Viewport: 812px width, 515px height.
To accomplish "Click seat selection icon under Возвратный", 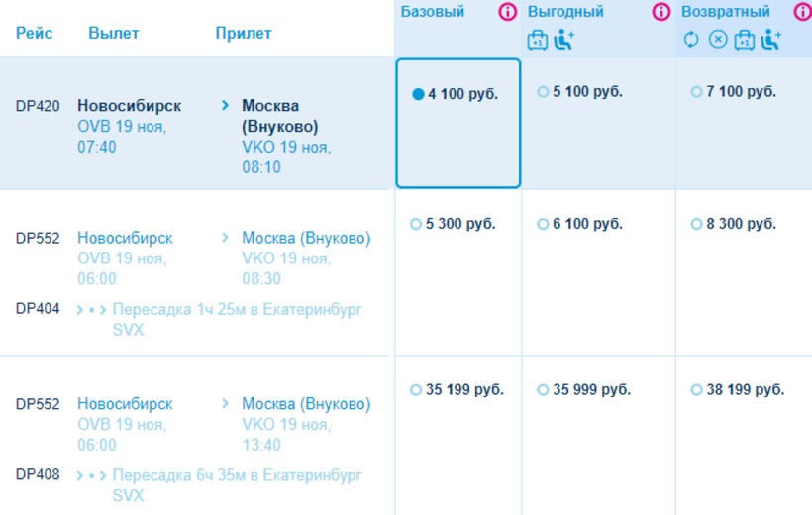I will click(x=770, y=40).
